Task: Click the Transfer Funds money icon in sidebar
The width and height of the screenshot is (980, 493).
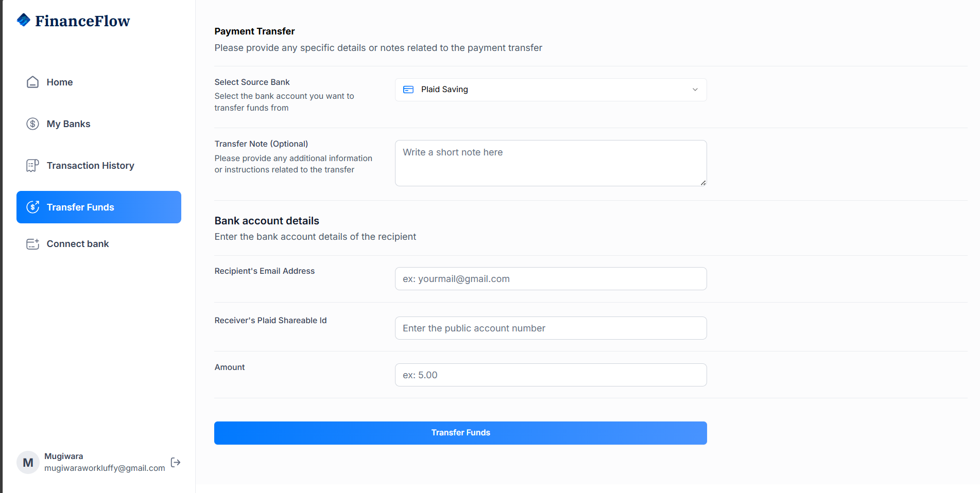Action: (32, 207)
